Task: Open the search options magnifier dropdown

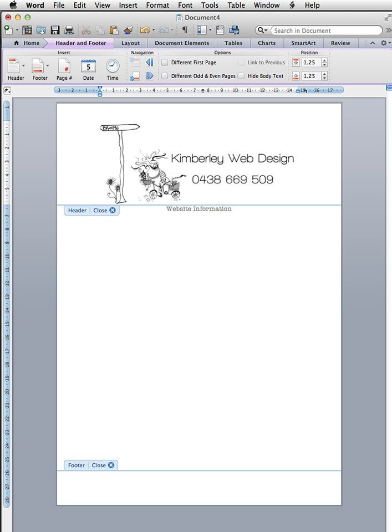Action: (263, 30)
